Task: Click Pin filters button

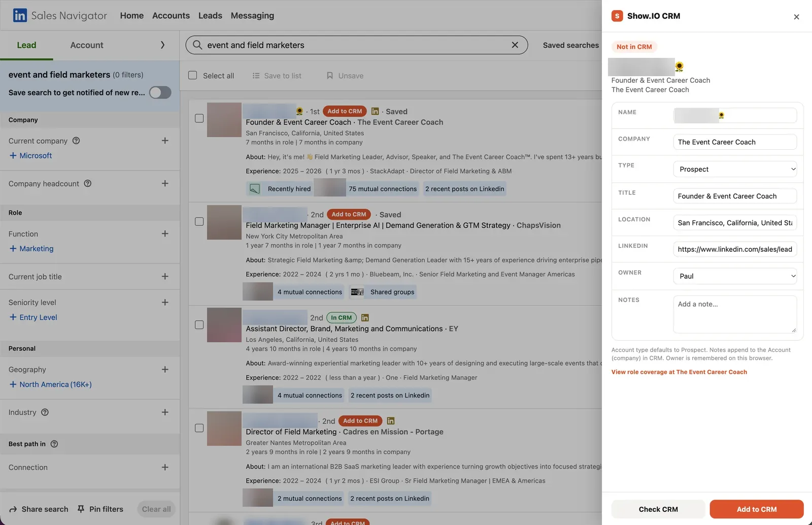Action: [x=100, y=509]
